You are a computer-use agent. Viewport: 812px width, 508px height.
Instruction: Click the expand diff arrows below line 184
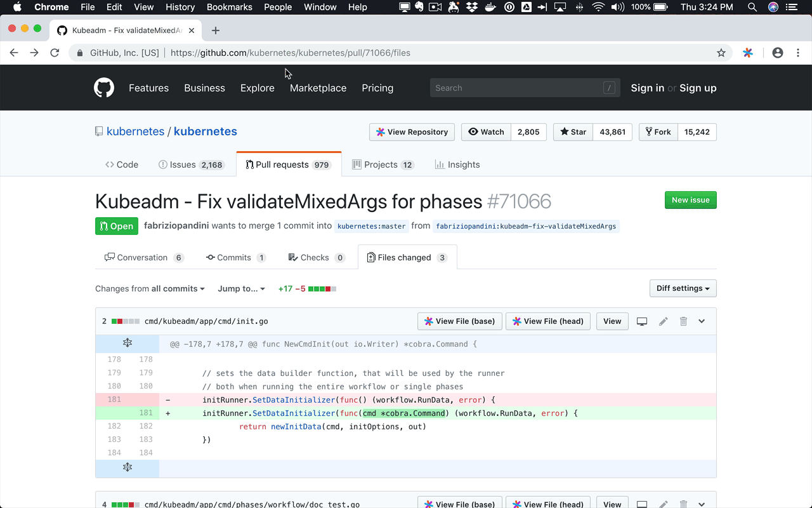point(127,467)
